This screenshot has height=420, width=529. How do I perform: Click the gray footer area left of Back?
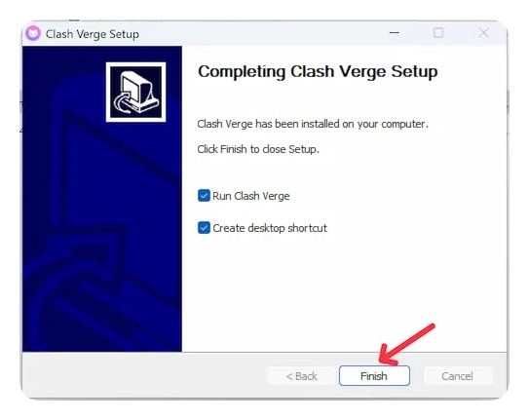coord(145,375)
